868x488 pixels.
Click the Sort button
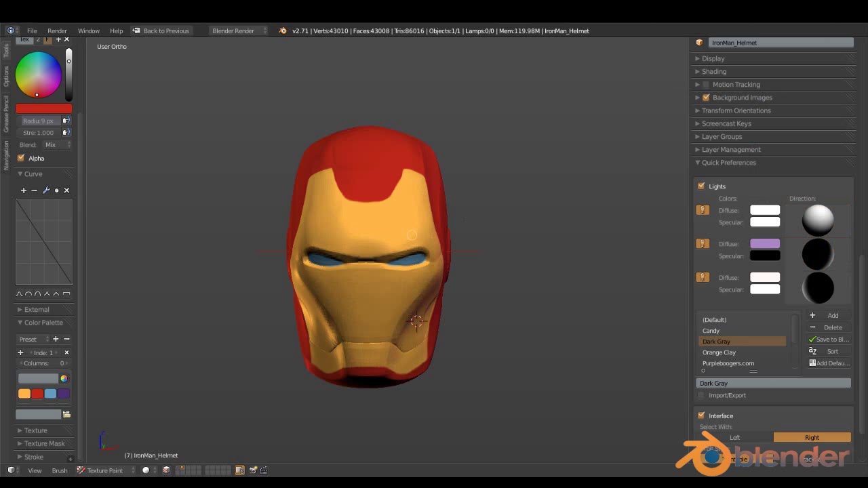tap(828, 351)
